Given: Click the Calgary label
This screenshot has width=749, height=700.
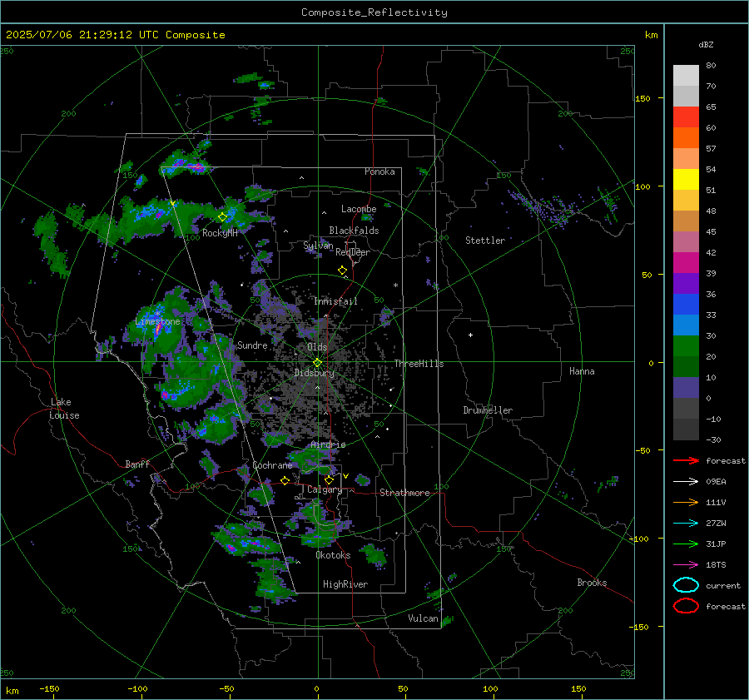Looking at the screenshot, I should (x=325, y=489).
